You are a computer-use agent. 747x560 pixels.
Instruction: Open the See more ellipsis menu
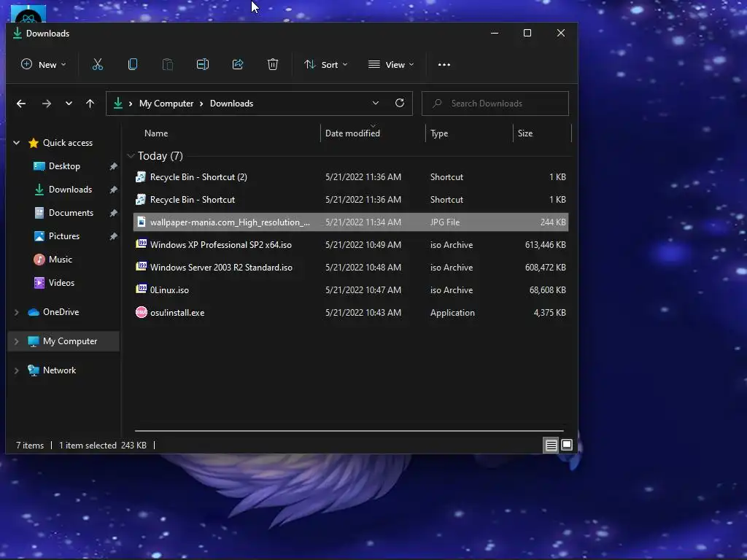pyautogui.click(x=444, y=65)
